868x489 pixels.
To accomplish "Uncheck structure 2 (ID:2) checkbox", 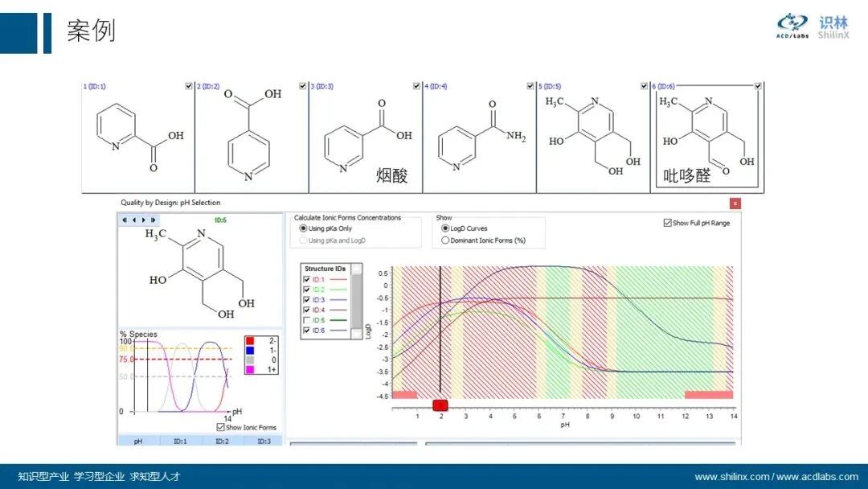I will pyautogui.click(x=302, y=86).
